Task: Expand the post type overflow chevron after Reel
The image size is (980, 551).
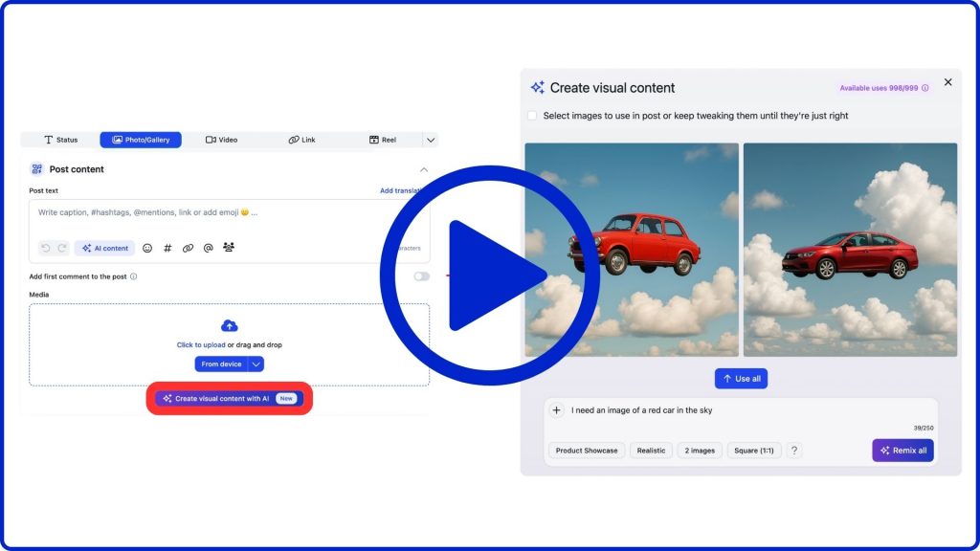Action: click(431, 140)
